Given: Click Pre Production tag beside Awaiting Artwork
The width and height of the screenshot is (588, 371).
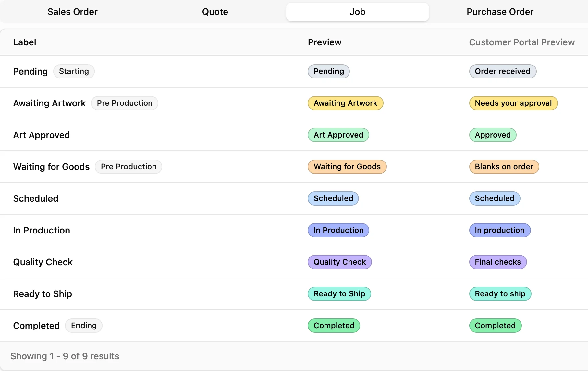Looking at the screenshot, I should coord(125,103).
